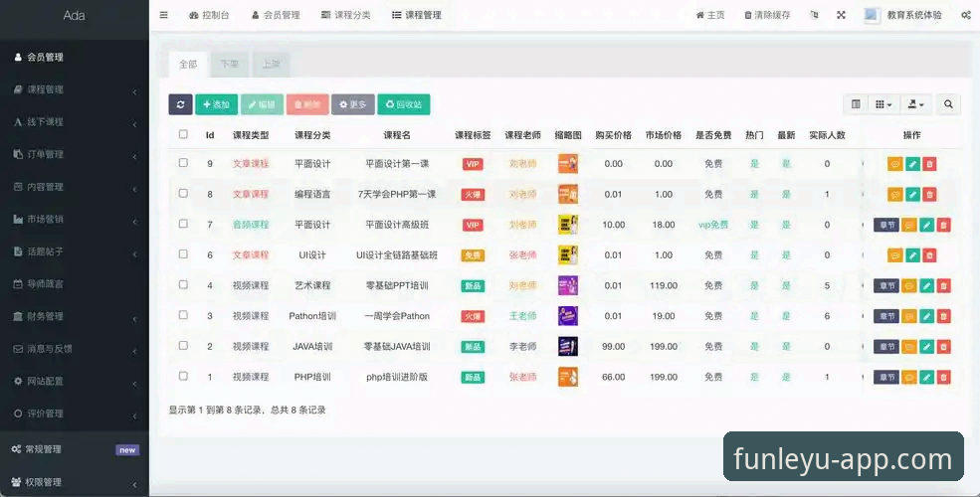The image size is (980, 497).
Task: Click orange comment icon for 零基础JAVA培训
Action: (909, 347)
